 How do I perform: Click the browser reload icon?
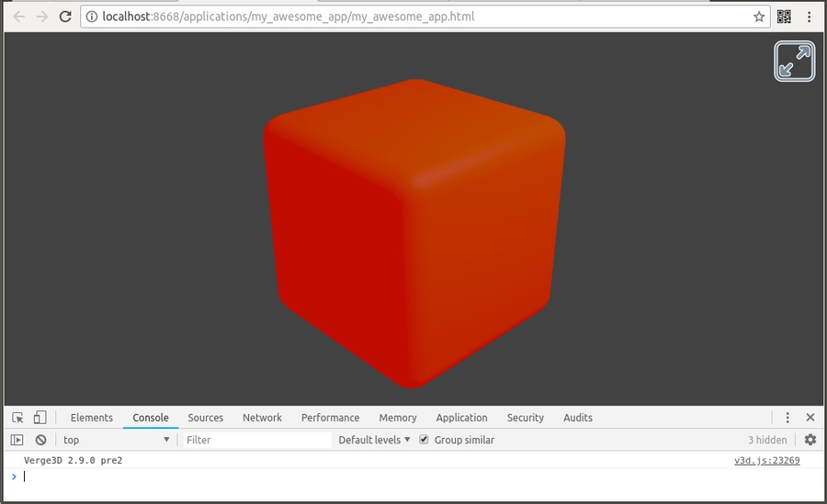65,17
